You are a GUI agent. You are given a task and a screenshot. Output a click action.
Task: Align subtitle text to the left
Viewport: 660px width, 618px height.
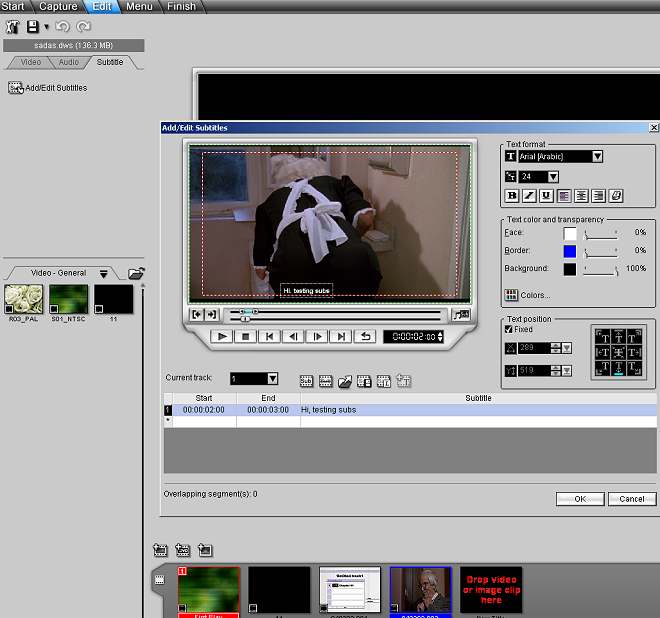564,196
